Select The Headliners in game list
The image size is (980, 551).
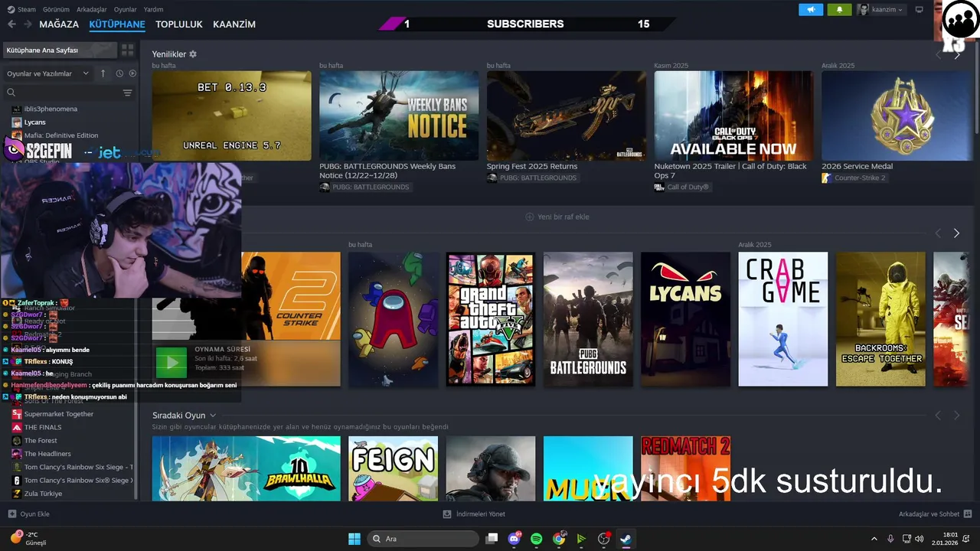[47, 454]
